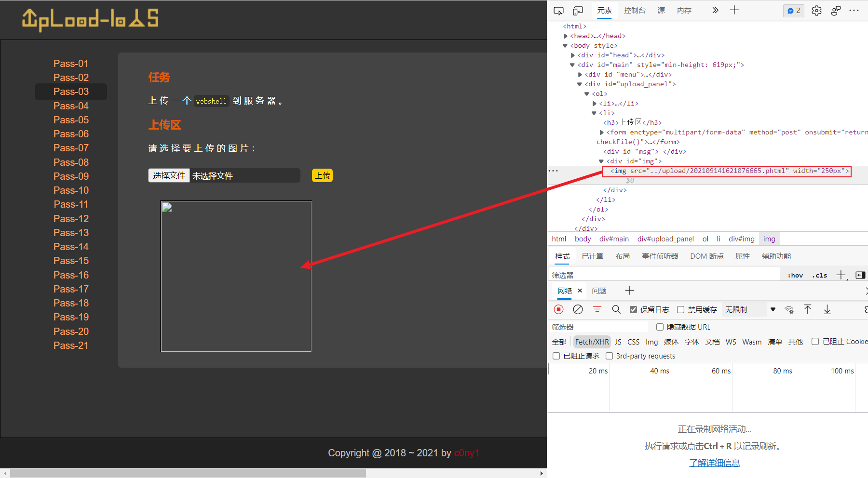
Task: Click c0ny1 author link in footer
Action: 466,453
